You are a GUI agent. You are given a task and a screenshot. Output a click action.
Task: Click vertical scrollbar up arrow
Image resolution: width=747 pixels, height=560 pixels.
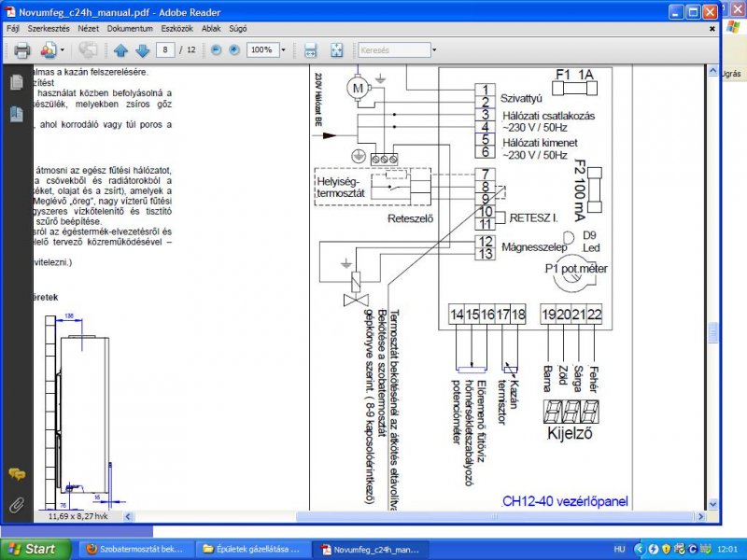pos(712,72)
